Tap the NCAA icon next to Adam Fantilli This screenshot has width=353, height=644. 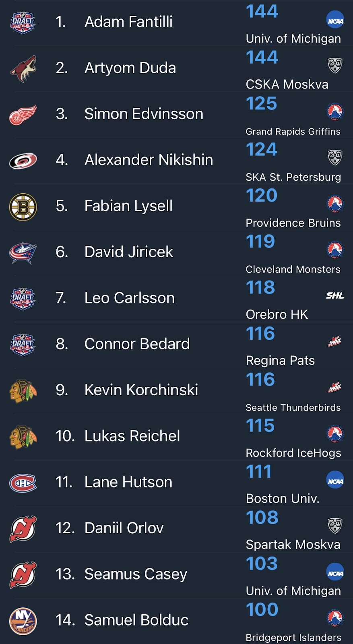[x=335, y=21]
